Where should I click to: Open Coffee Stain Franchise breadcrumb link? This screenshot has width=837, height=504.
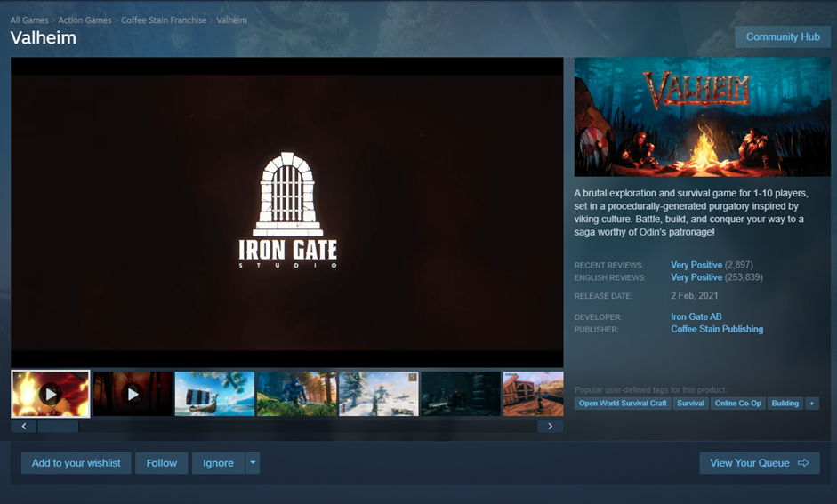(164, 20)
